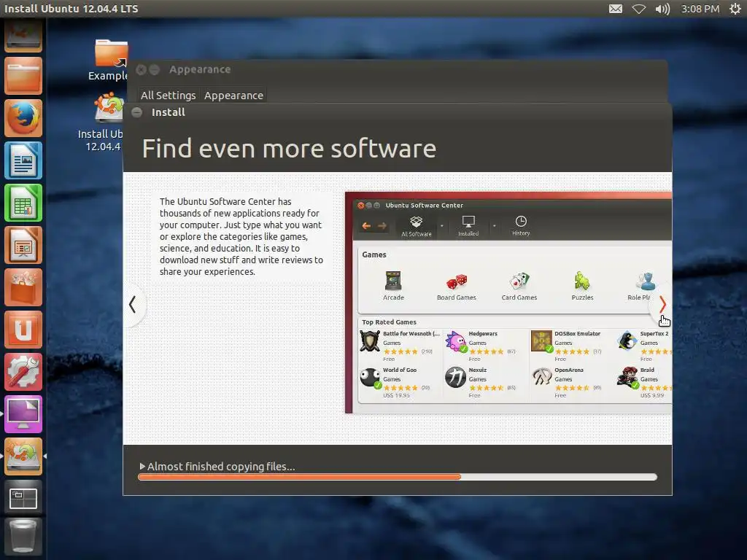
Task: Click the orange back arrow in the slide
Action: [366, 226]
